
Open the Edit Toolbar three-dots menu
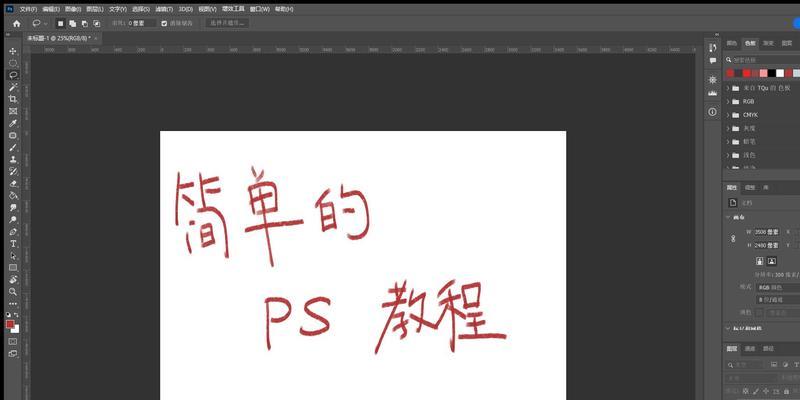pyautogui.click(x=13, y=304)
